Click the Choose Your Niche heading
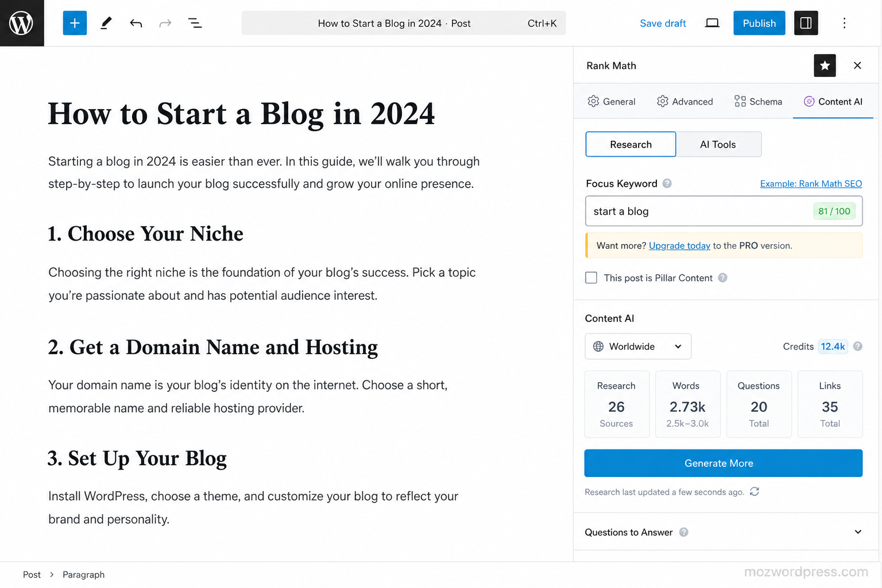The width and height of the screenshot is (882, 588). (x=146, y=234)
